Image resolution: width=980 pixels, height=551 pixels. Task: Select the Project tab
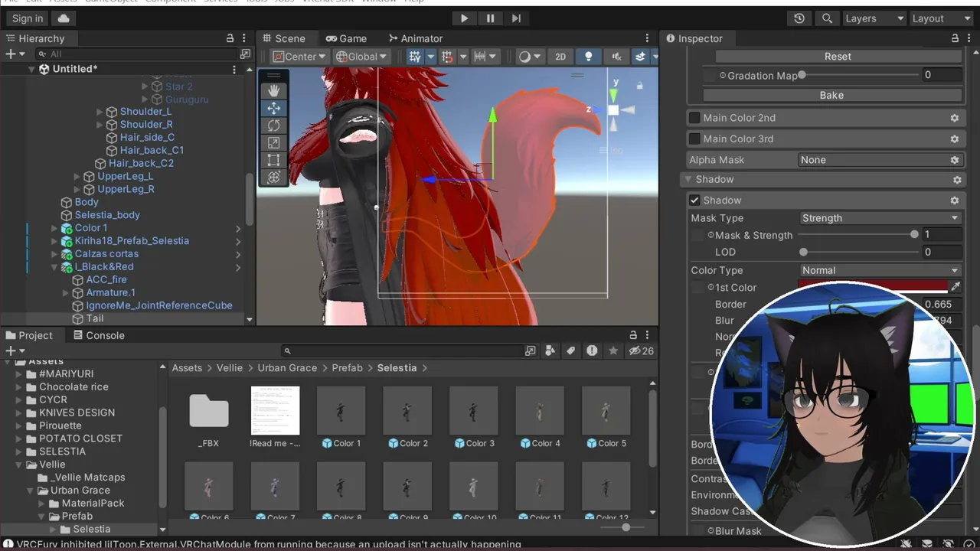coord(29,335)
